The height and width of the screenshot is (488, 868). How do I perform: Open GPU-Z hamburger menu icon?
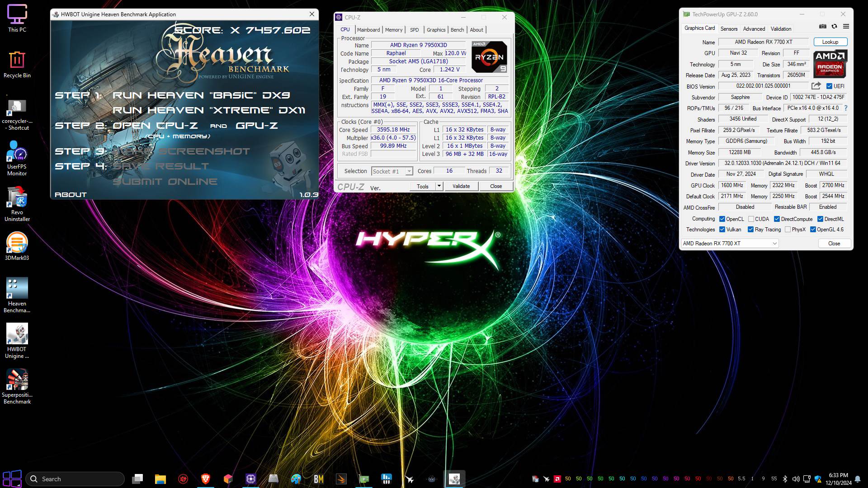pos(846,27)
